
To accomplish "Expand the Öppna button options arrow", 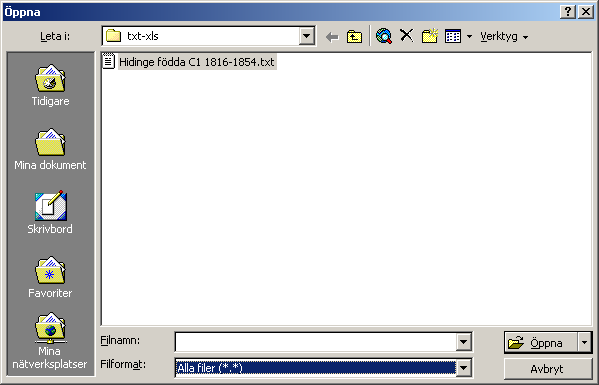I will pyautogui.click(x=584, y=343).
